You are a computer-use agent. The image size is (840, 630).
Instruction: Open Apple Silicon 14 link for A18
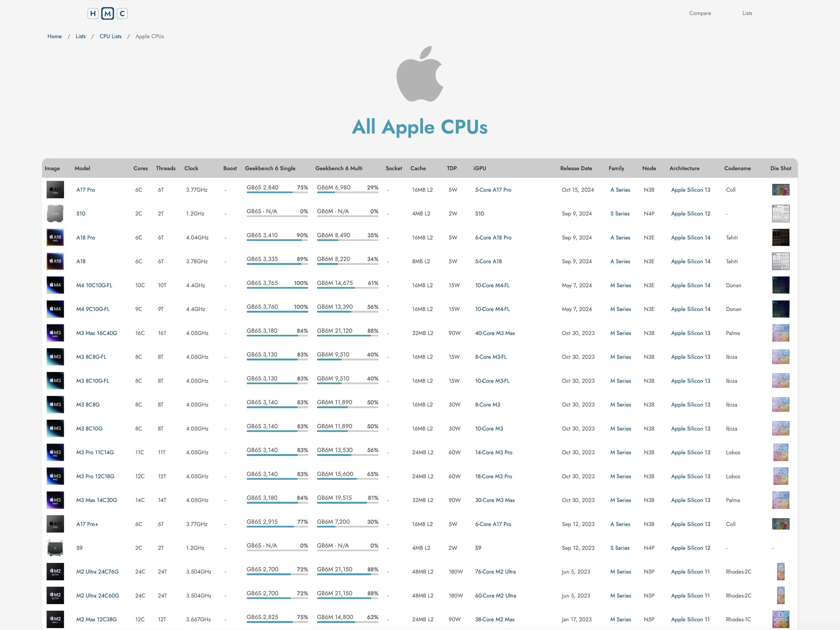pyautogui.click(x=690, y=261)
